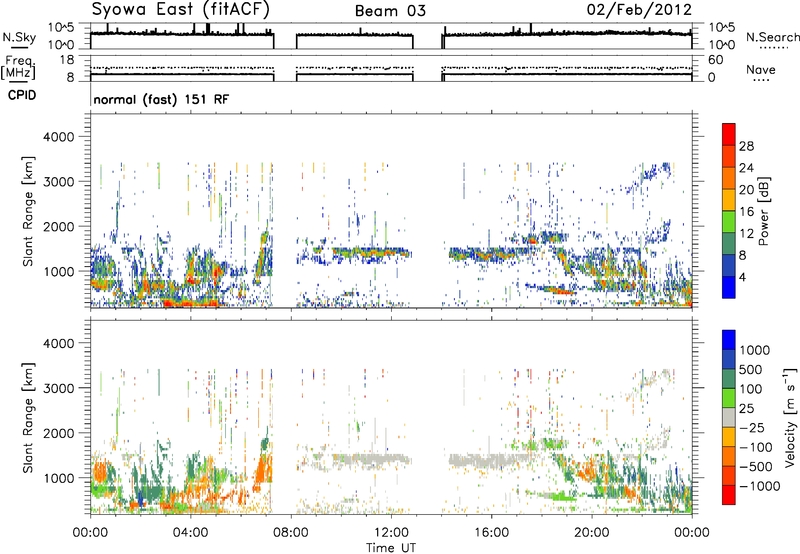The width and height of the screenshot is (800, 554).
Task: Click the dotted line sample under N.Search
Action: (x=773, y=47)
